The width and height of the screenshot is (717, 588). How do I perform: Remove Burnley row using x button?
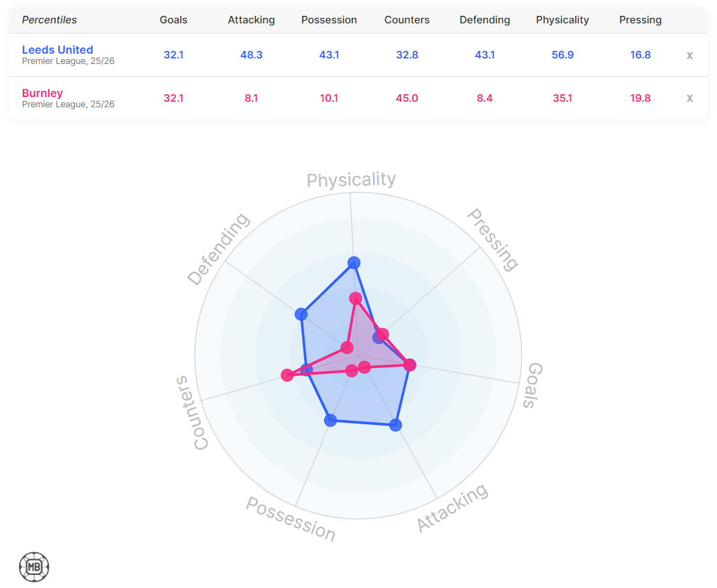pyautogui.click(x=689, y=98)
